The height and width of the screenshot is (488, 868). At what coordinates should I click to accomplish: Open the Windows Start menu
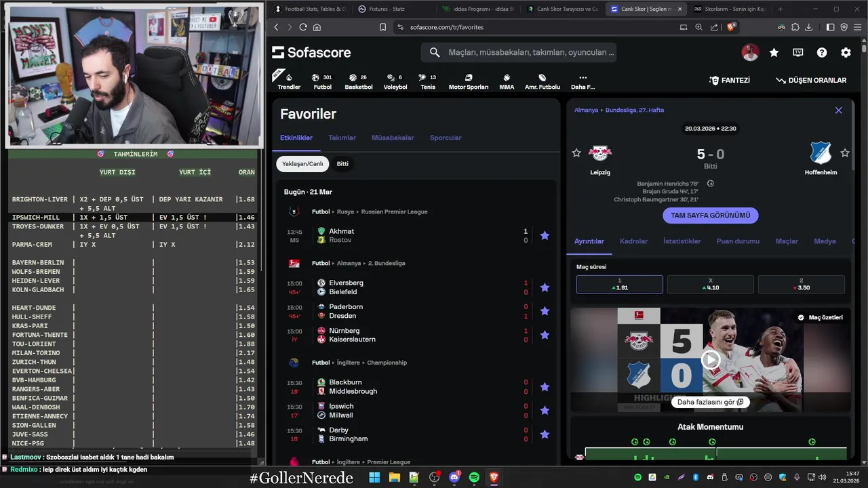pos(374,478)
